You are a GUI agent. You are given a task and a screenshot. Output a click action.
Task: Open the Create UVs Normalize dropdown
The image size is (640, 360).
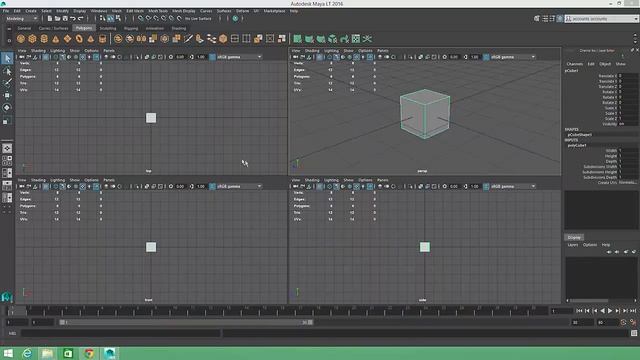point(627,182)
